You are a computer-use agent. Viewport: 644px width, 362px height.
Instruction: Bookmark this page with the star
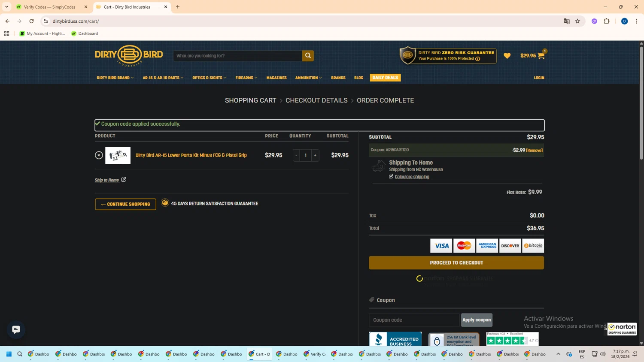click(577, 21)
